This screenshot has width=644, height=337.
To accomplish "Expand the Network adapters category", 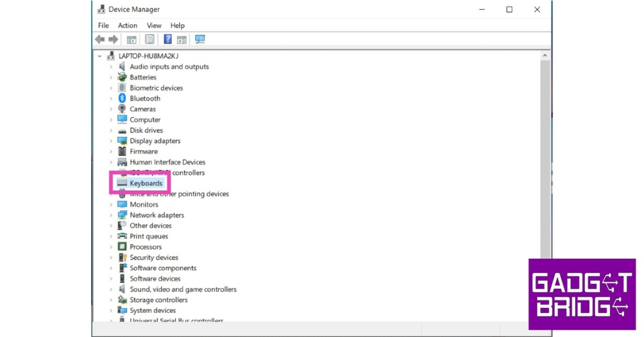I will 111,215.
